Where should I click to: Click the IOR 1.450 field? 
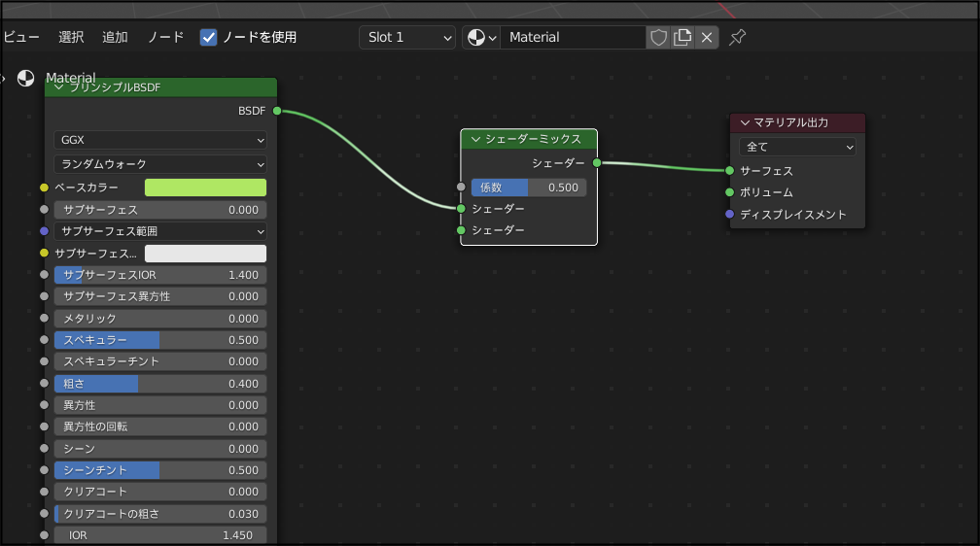click(x=160, y=535)
